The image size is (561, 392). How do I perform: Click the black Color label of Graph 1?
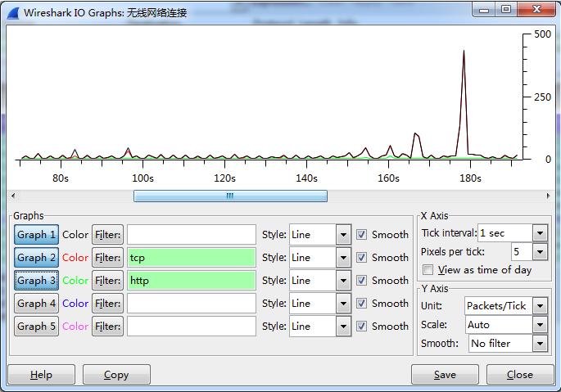click(x=75, y=235)
